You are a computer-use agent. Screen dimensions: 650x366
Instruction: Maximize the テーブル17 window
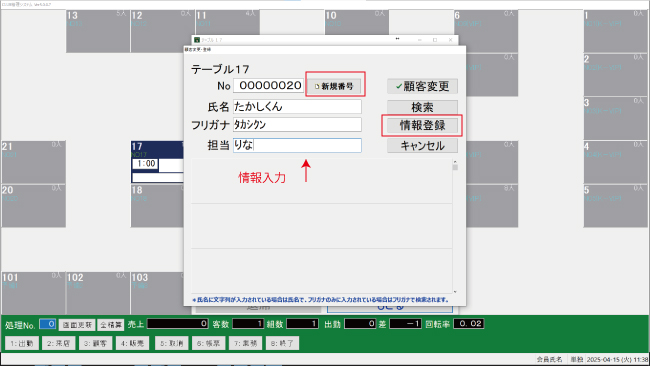(x=435, y=40)
